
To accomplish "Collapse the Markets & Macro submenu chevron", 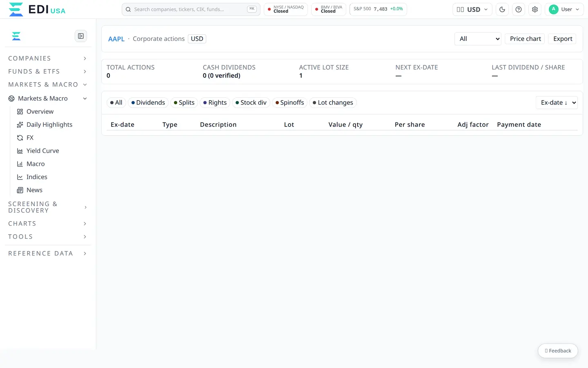I will (x=85, y=99).
